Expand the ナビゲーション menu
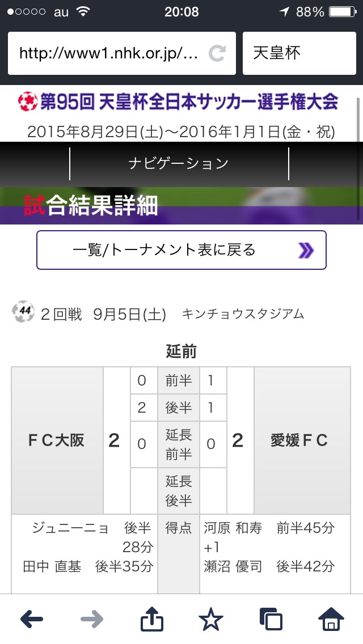 [179, 164]
